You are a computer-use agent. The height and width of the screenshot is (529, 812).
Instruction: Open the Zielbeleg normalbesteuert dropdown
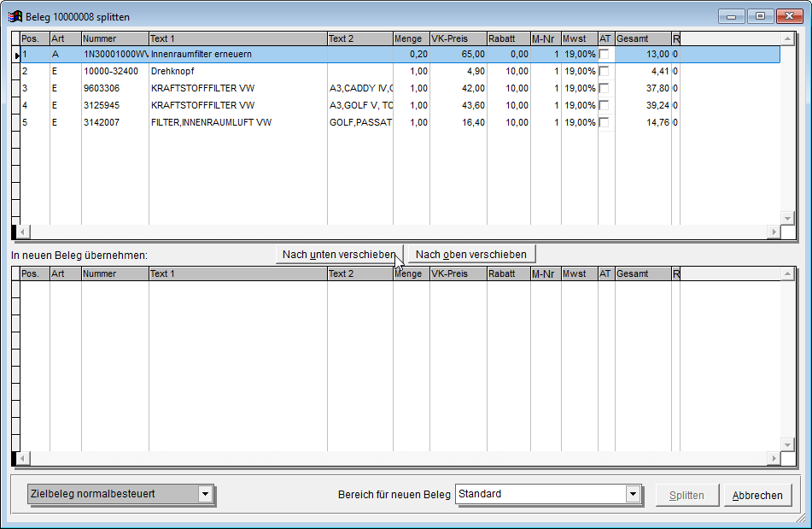(204, 494)
